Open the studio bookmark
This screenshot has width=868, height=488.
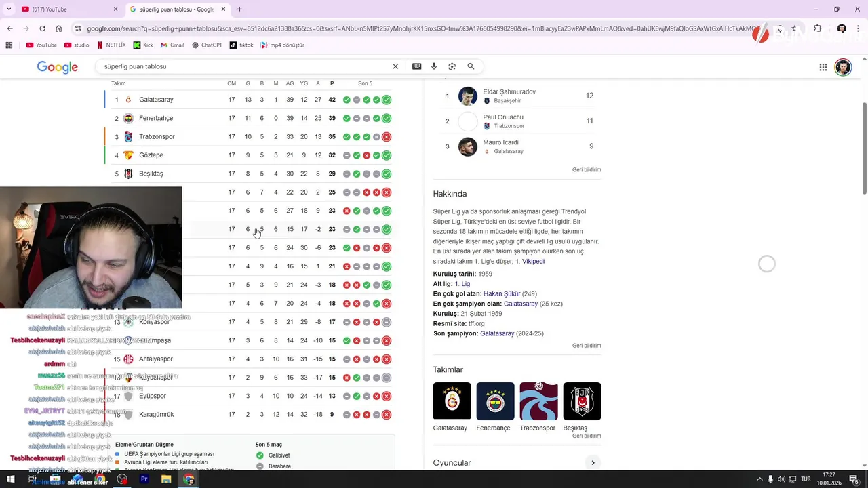77,45
